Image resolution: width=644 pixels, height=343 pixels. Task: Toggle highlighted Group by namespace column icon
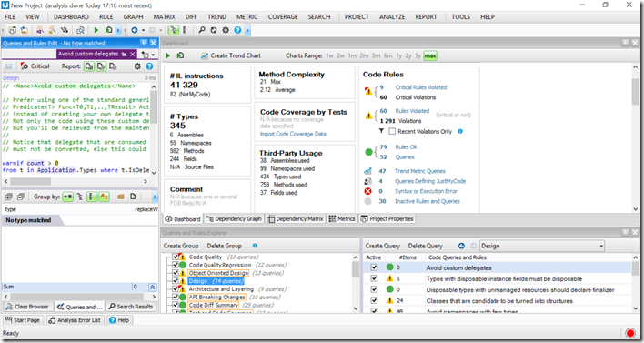[92, 197]
